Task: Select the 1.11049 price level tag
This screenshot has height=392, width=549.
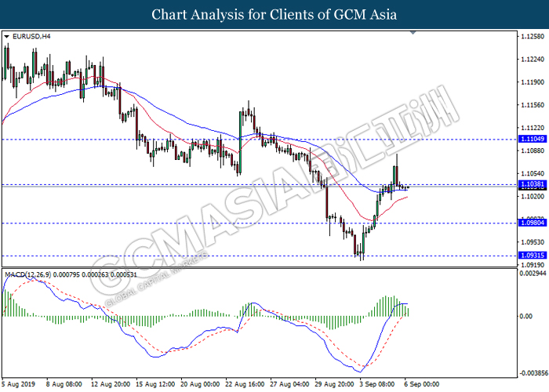Action: pyautogui.click(x=533, y=139)
